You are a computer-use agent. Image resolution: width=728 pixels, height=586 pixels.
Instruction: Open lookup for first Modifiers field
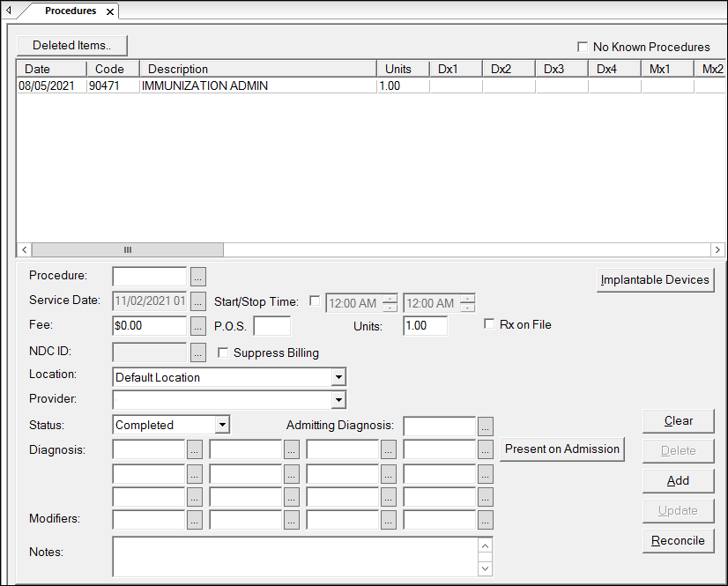[195, 520]
